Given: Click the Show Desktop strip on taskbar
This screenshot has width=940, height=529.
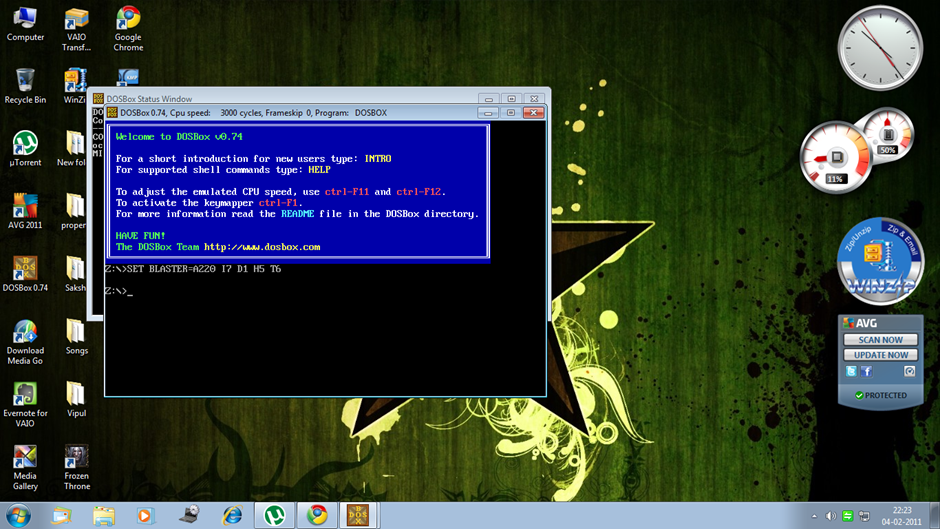Looking at the screenshot, I should [x=935, y=516].
